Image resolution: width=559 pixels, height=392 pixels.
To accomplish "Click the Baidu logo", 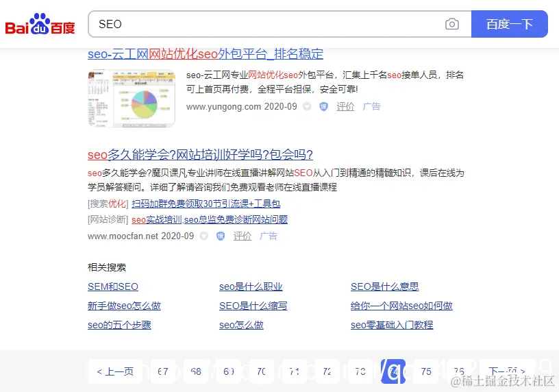I will pos(40,24).
